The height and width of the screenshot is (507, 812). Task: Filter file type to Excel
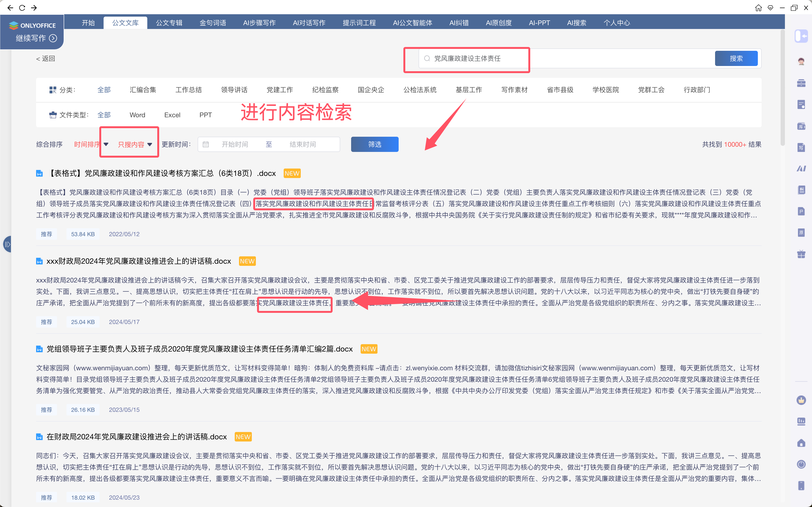[x=172, y=115]
